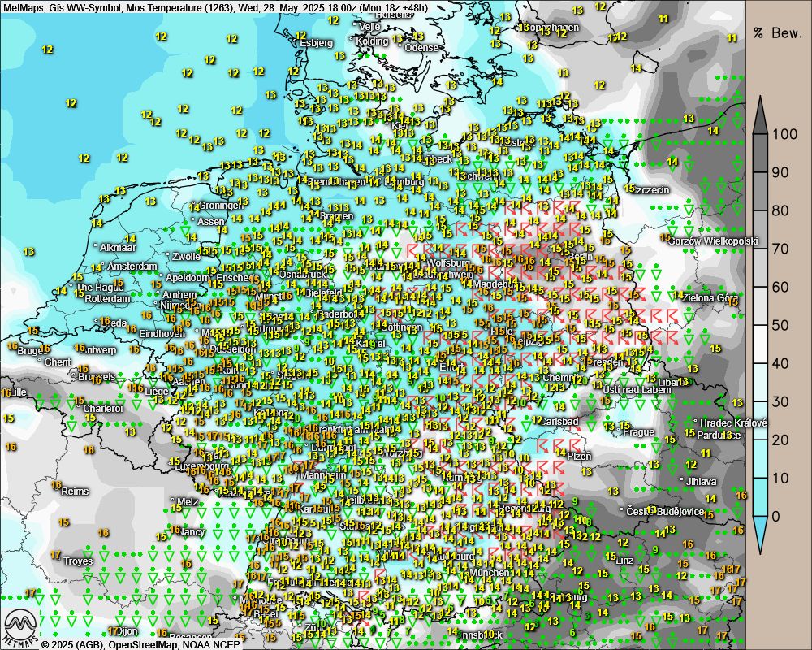Click the city marker dot beside Hradec Králové
The height and width of the screenshot is (650, 812).
coord(696,421)
